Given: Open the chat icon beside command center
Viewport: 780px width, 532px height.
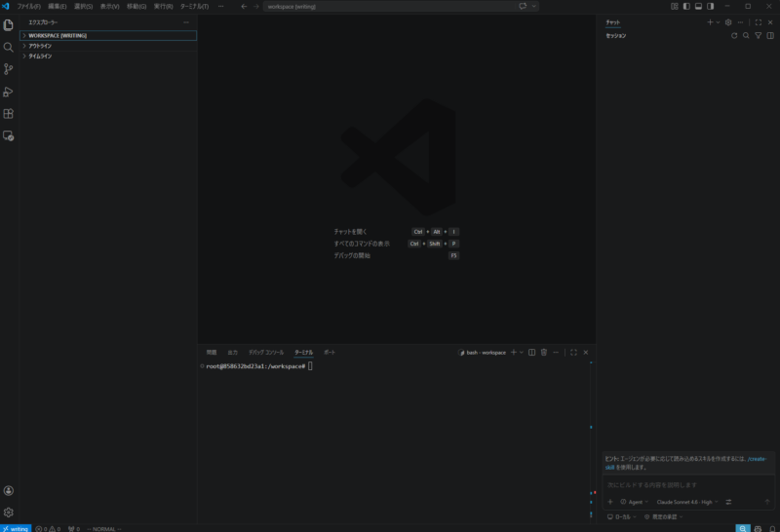Looking at the screenshot, I should [523, 7].
